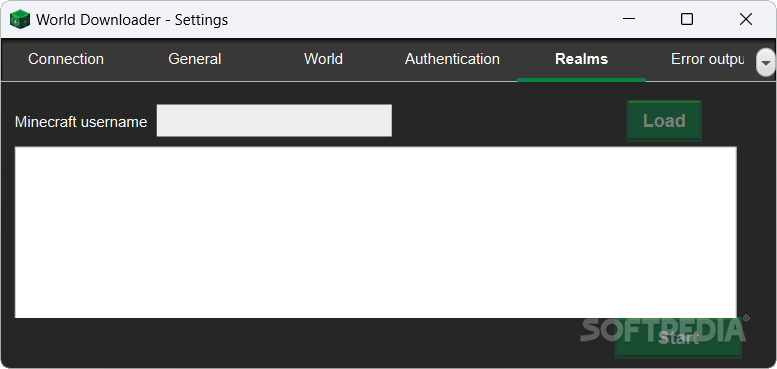The height and width of the screenshot is (369, 777).
Task: Select the World tab
Action: pyautogui.click(x=324, y=59)
